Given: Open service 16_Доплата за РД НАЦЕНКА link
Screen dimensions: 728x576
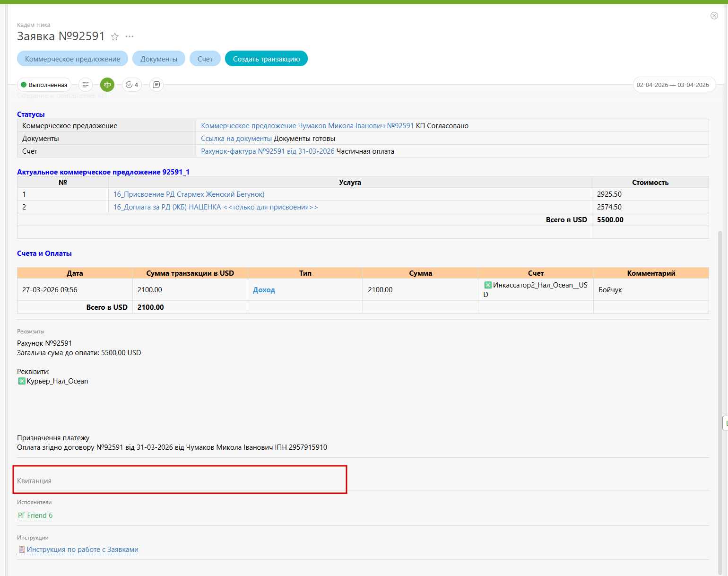Looking at the screenshot, I should pyautogui.click(x=216, y=207).
